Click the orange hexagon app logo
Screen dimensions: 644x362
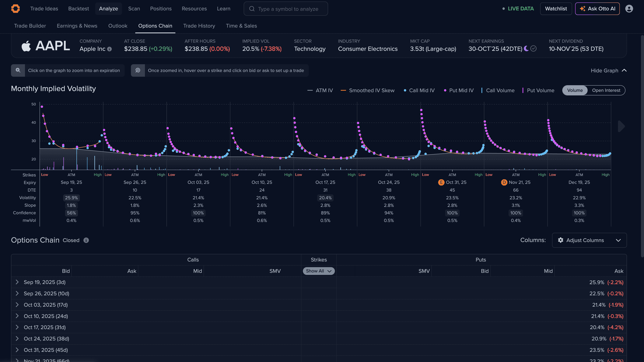click(16, 9)
